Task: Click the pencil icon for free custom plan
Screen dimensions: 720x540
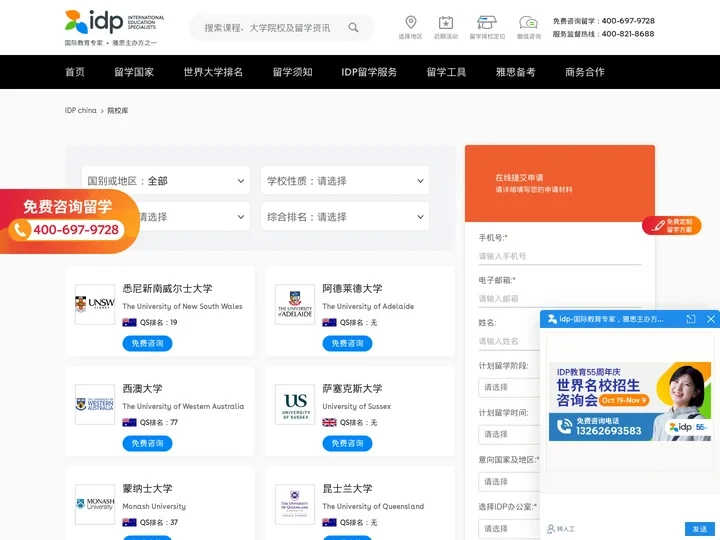Action: [x=658, y=225]
